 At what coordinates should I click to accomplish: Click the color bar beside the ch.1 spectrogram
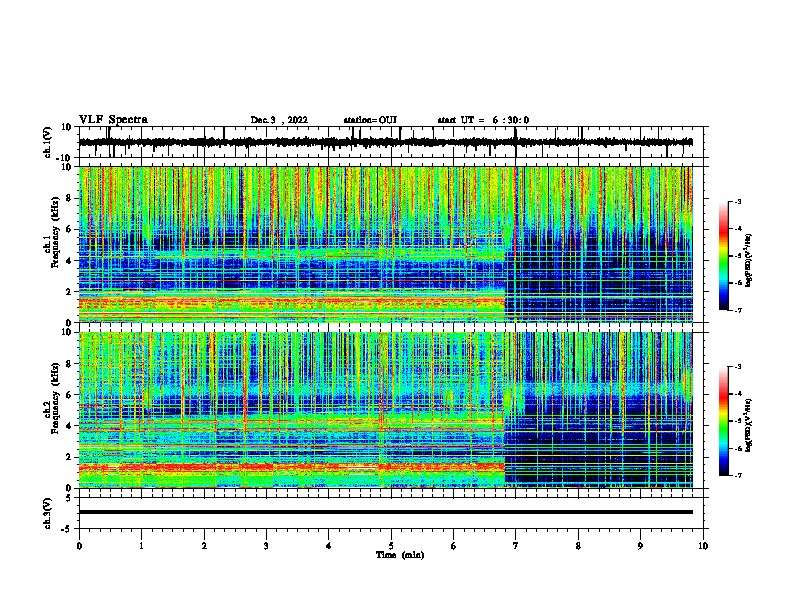pos(724,256)
